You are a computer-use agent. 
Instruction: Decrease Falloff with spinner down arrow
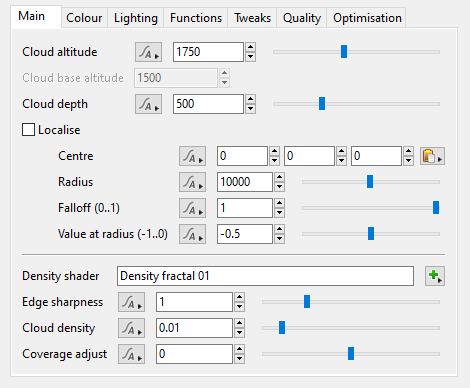point(280,213)
